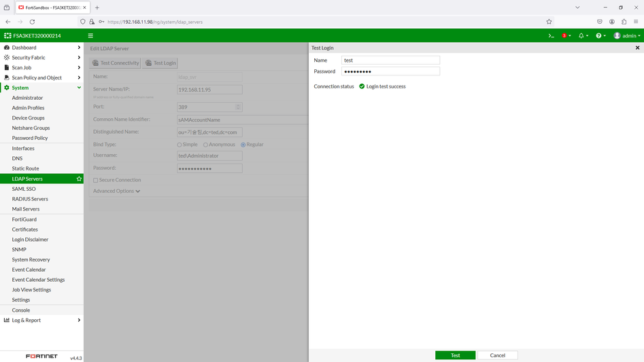Image resolution: width=644 pixels, height=362 pixels.
Task: Open the browser extensions icon
Action: pos(624,22)
